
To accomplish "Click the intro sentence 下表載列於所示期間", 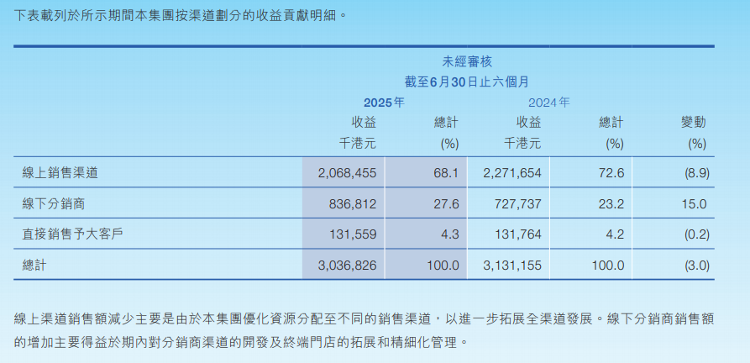I will [x=180, y=15].
